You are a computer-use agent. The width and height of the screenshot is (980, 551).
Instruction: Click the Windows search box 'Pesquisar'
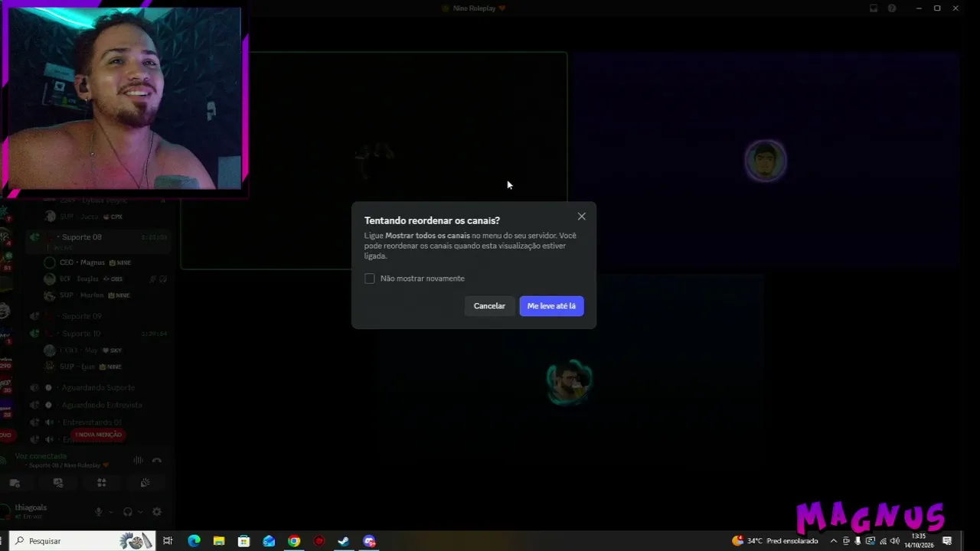coord(82,541)
